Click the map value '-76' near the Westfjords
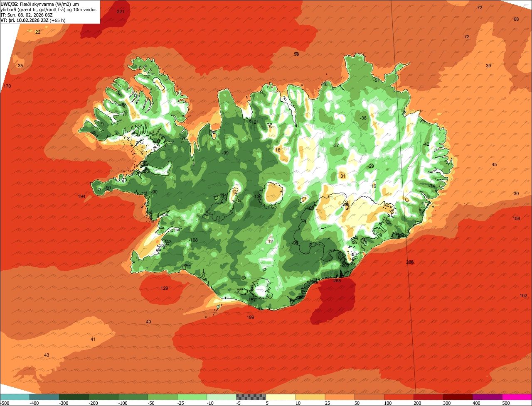The height and width of the screenshot is (406, 532). 183,139
